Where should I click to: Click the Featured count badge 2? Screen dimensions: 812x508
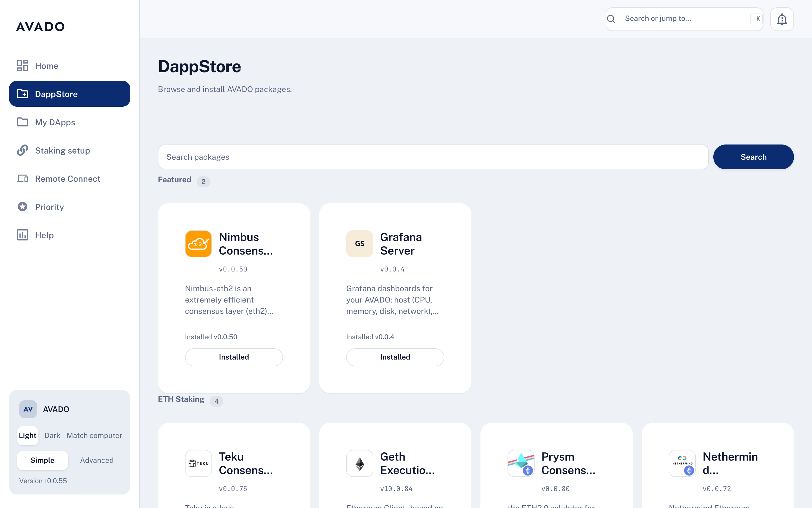(203, 182)
